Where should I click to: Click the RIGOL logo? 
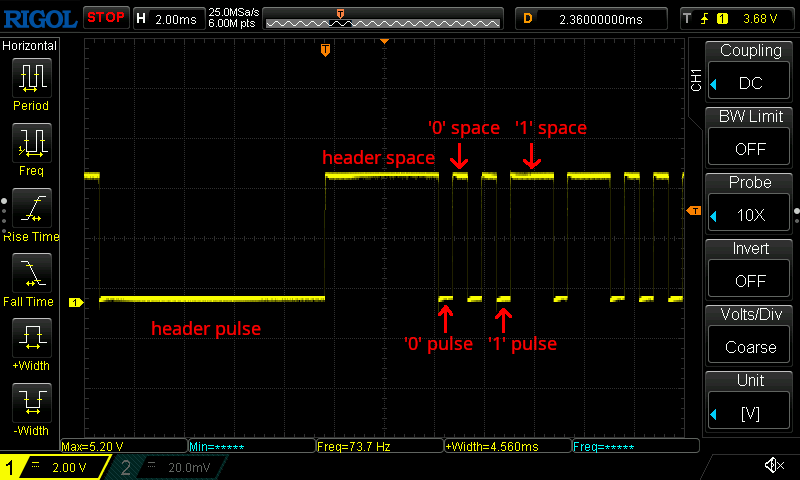(x=40, y=19)
